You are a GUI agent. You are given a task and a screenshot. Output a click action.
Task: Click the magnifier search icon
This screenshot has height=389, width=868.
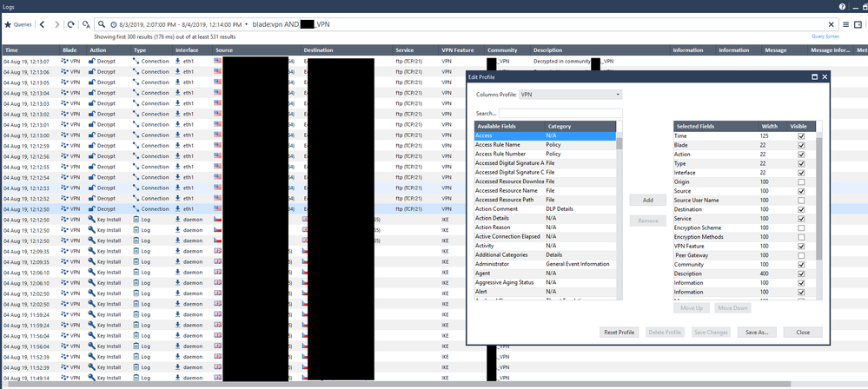[103, 25]
